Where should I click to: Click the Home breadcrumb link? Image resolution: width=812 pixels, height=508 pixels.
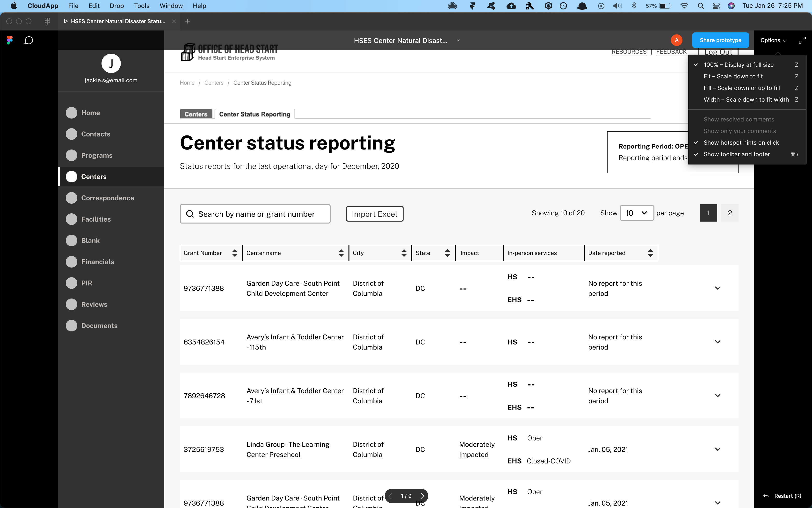(x=187, y=83)
